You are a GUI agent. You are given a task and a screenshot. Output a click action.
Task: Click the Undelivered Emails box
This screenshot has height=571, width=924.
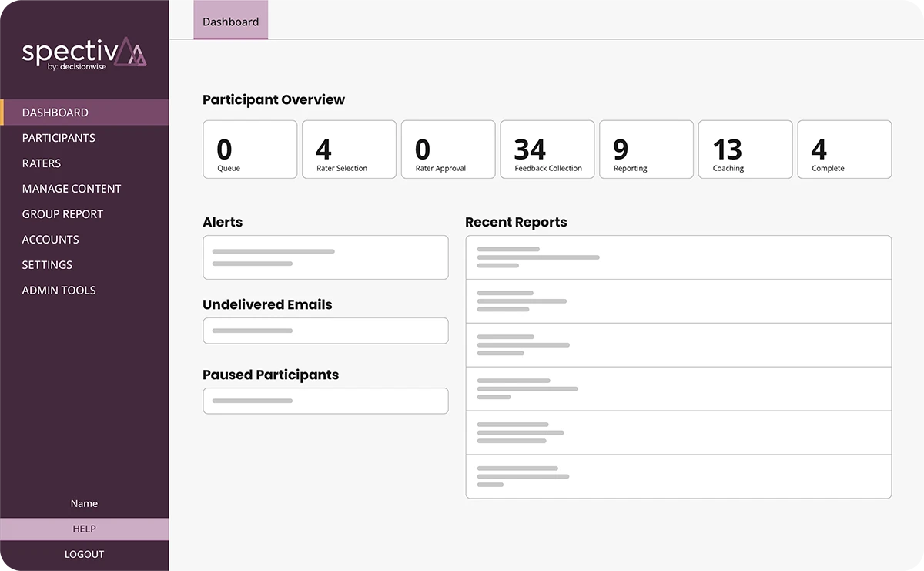pyautogui.click(x=326, y=331)
